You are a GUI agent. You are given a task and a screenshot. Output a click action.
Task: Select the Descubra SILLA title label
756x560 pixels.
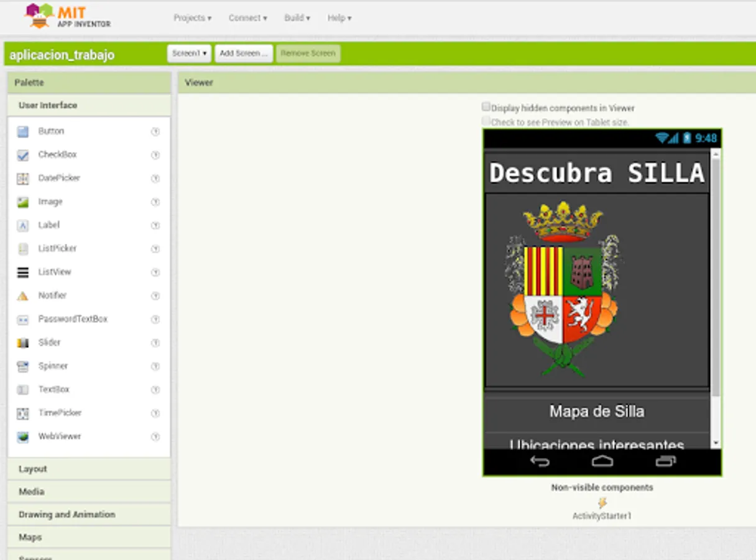coord(597,172)
